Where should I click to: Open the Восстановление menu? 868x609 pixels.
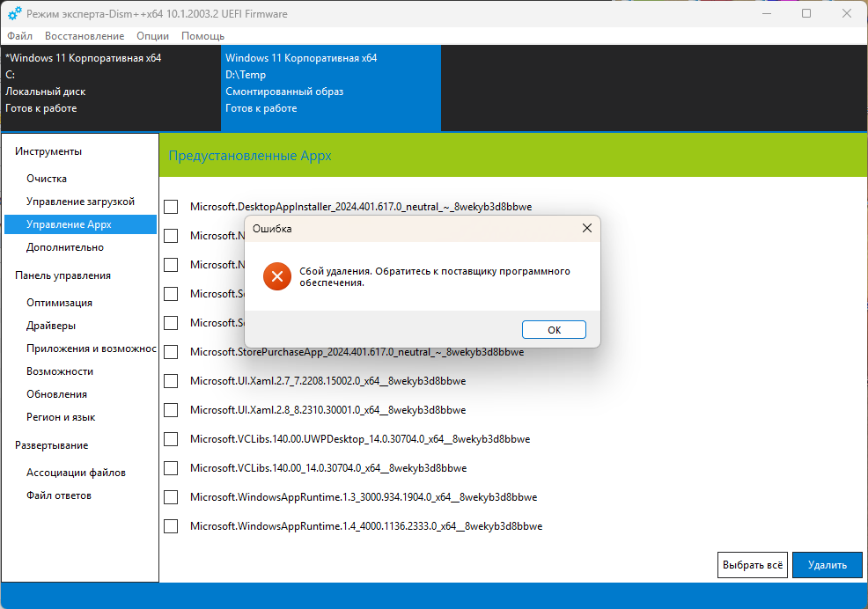(x=85, y=36)
